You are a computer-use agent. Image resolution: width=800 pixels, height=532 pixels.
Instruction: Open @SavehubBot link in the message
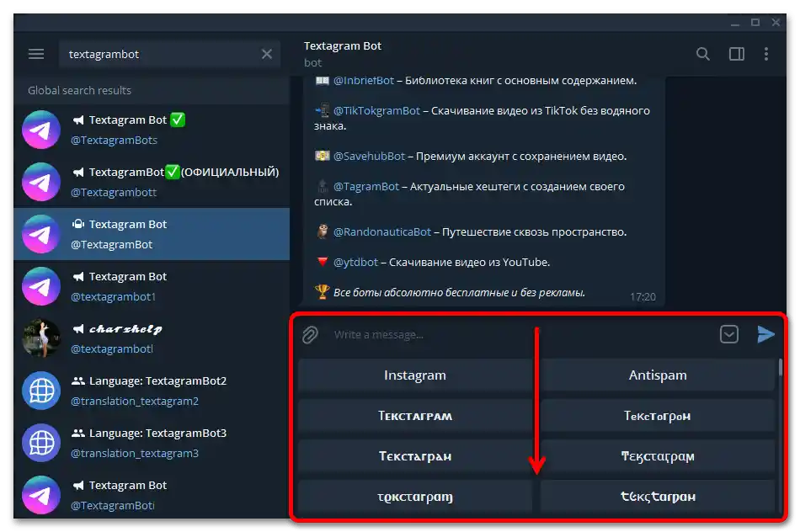(369, 156)
